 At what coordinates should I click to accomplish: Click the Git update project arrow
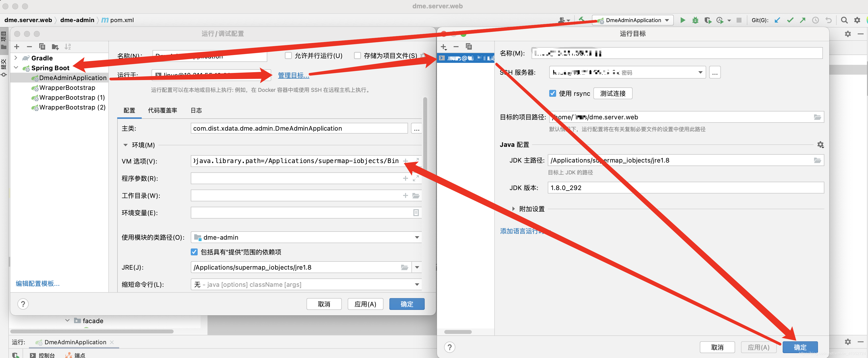tap(777, 20)
